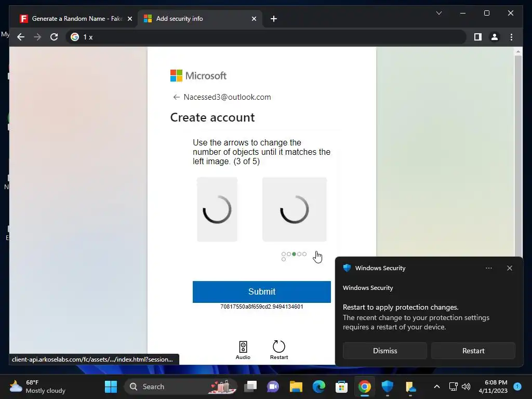Open weather widget showing 68°F
The width and height of the screenshot is (532, 399).
coord(37,387)
